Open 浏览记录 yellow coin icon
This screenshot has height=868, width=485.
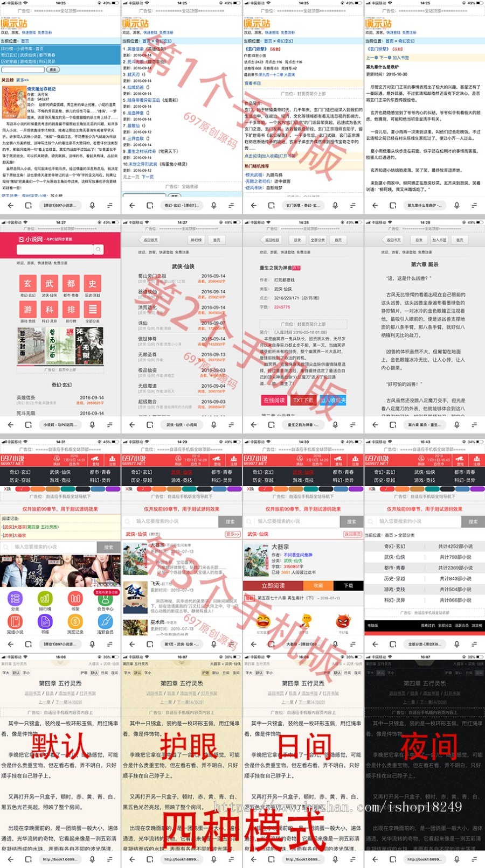point(75,621)
